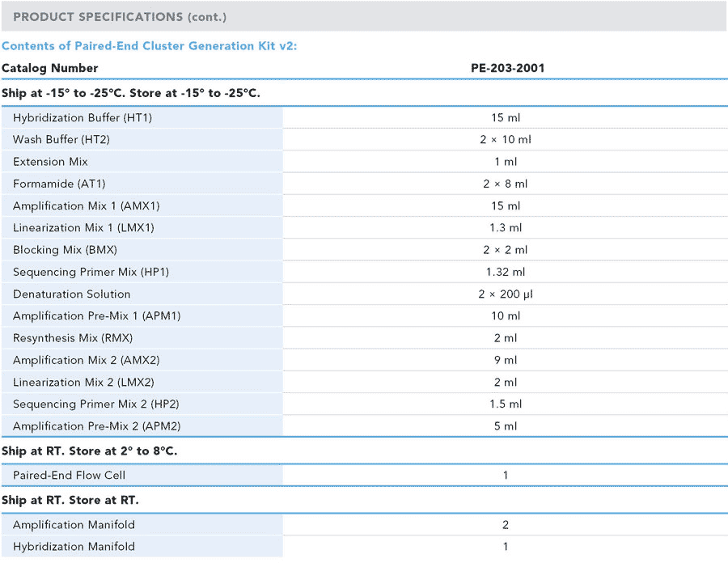Click 'Amplification Mix 1 (AMX1)' label

pos(87,206)
